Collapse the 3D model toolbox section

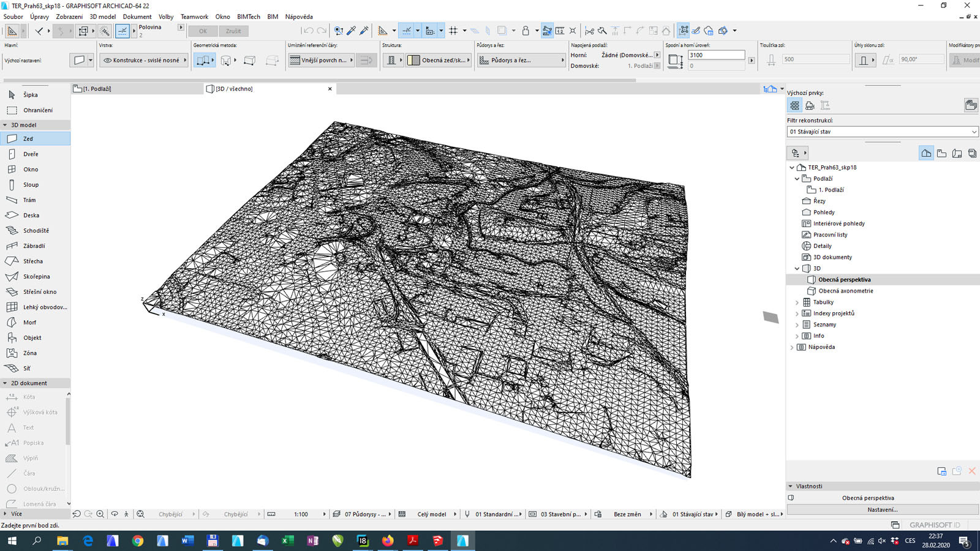tap(6, 125)
